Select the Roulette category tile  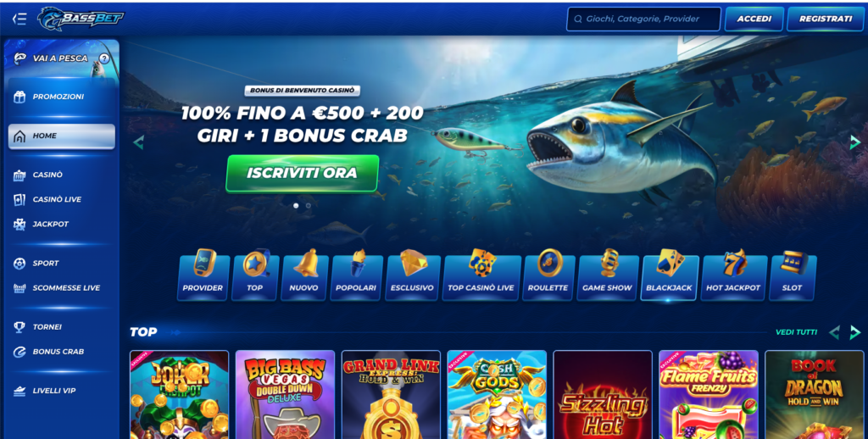[x=548, y=275]
